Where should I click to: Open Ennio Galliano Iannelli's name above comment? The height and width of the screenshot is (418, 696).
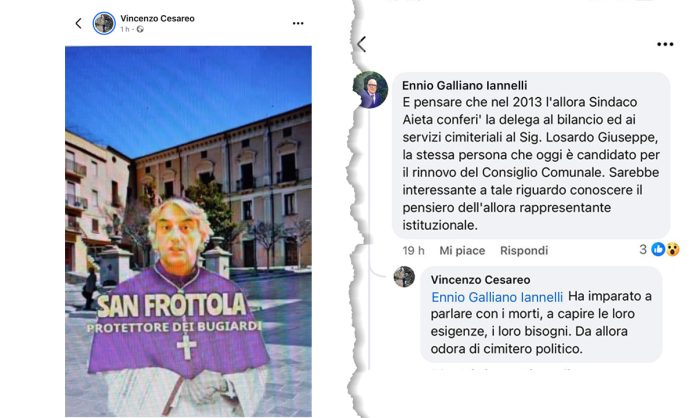[464, 85]
